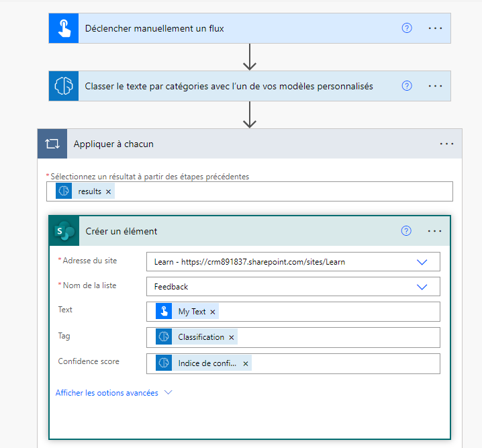The image size is (482, 448).
Task: Open the Créer un élément more options menu
Action: (x=435, y=231)
